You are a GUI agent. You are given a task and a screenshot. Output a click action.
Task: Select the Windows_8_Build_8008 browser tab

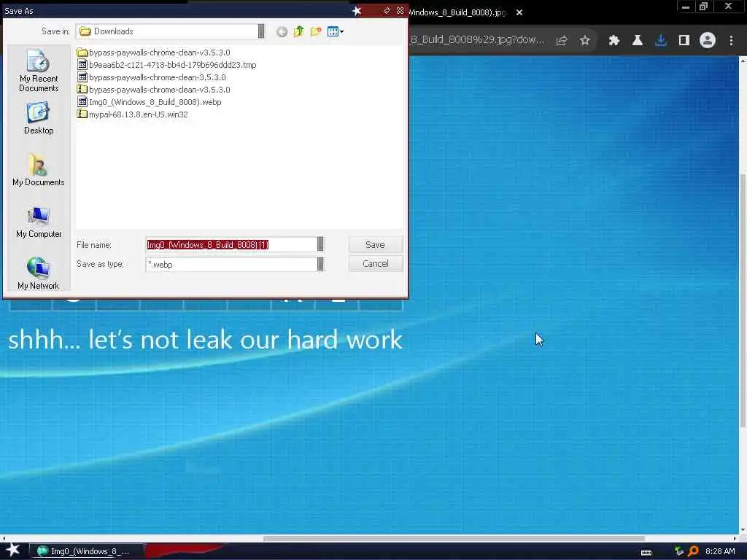(x=457, y=12)
